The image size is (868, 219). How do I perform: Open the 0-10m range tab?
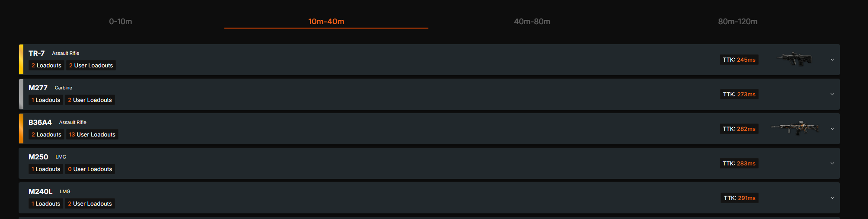(x=121, y=22)
